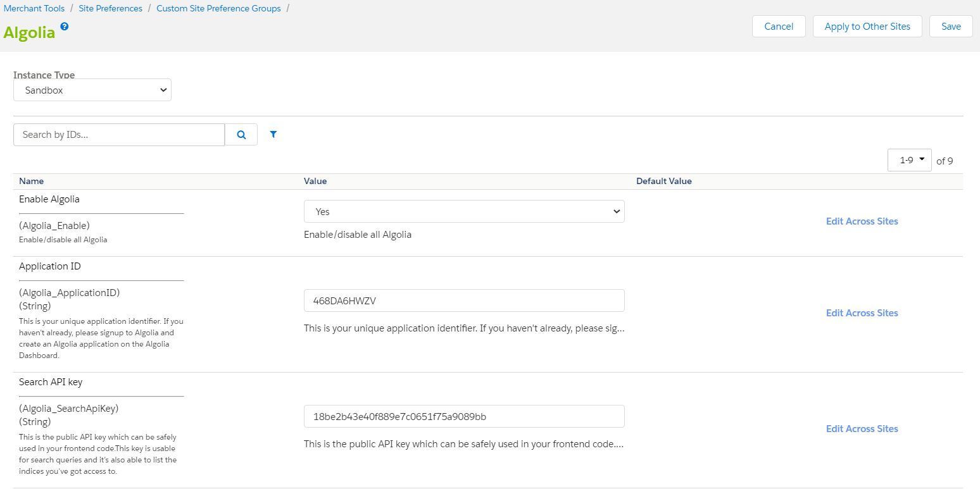The image size is (980, 489).
Task: Select the (Algolia_SearchApiKey) ID text
Action: [69, 409]
